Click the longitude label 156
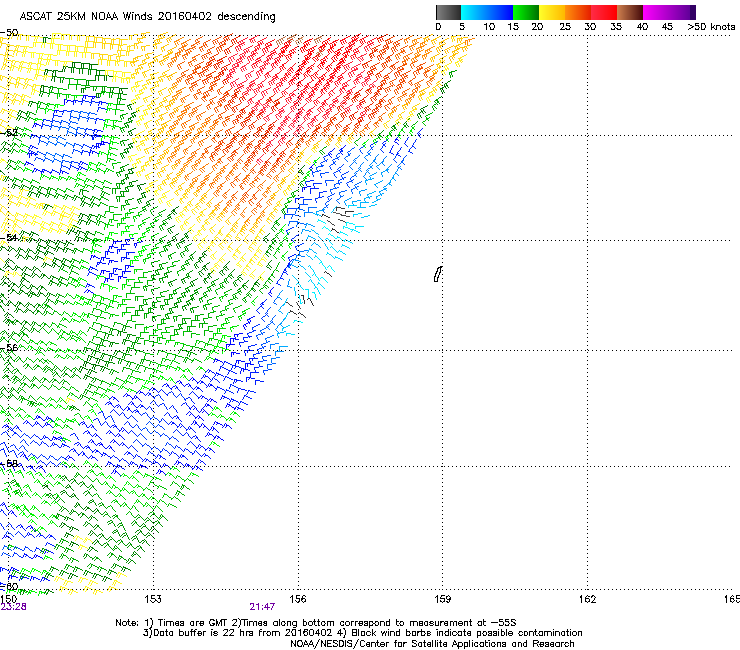 pyautogui.click(x=298, y=599)
